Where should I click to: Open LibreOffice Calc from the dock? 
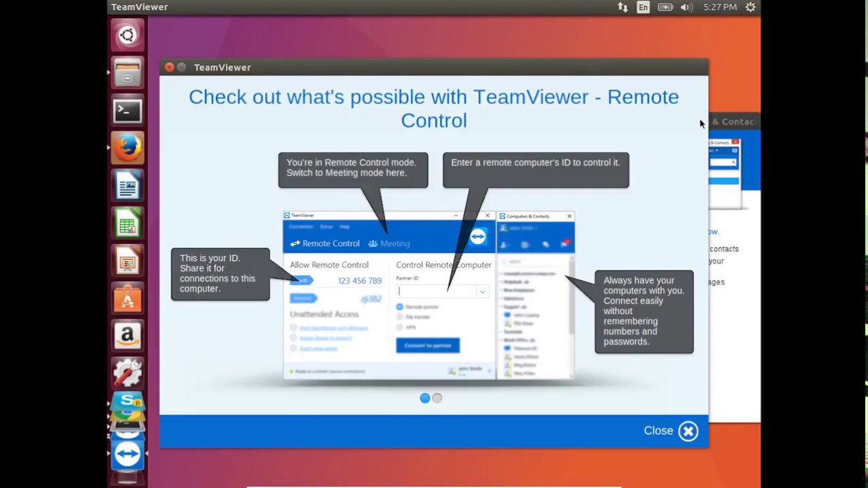(127, 224)
